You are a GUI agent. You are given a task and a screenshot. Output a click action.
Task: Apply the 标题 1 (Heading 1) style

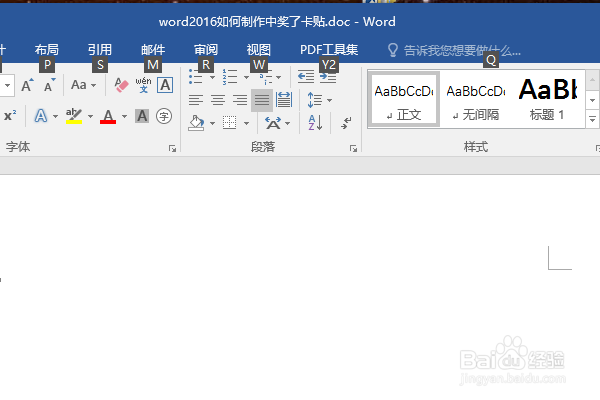(547, 99)
